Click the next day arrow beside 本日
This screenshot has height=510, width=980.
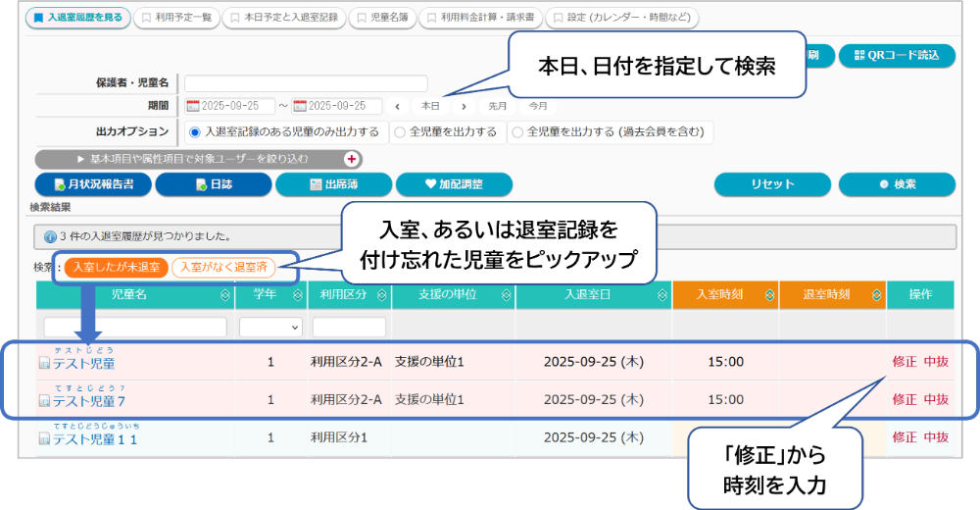[x=463, y=106]
